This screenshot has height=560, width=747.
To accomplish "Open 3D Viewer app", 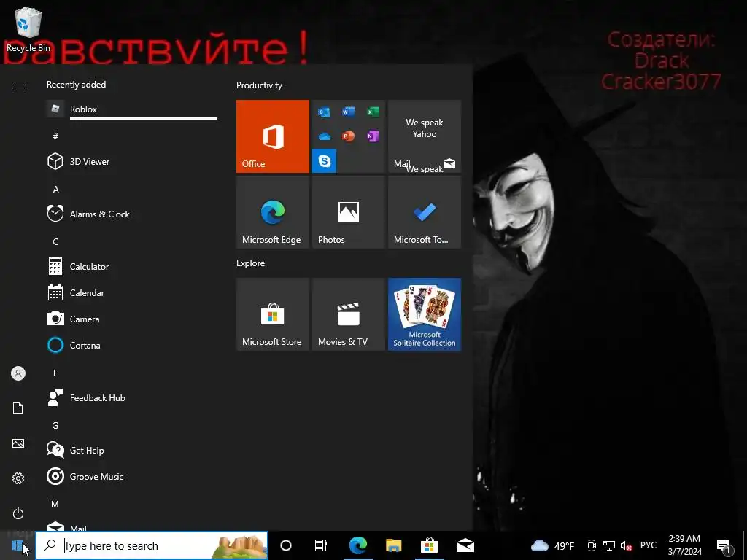I will tap(132, 161).
